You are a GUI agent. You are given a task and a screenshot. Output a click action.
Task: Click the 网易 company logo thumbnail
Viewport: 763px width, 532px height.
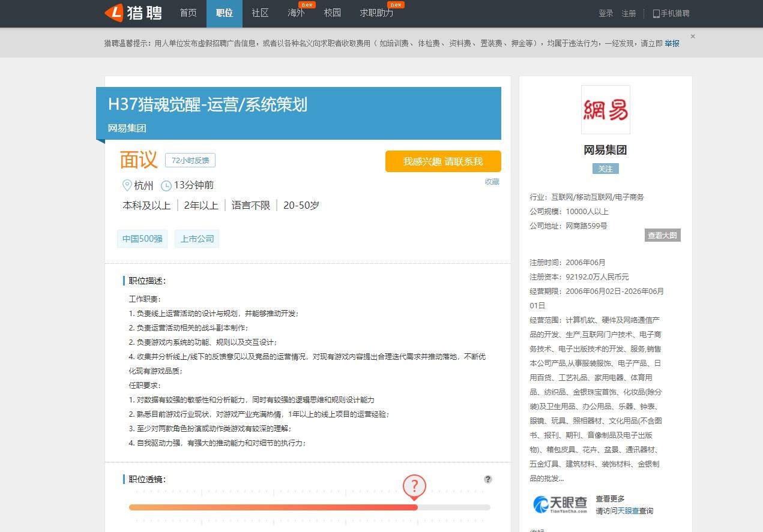tap(605, 110)
